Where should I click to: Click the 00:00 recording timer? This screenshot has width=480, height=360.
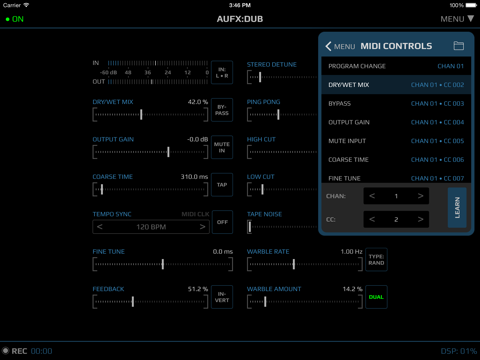[41, 351]
